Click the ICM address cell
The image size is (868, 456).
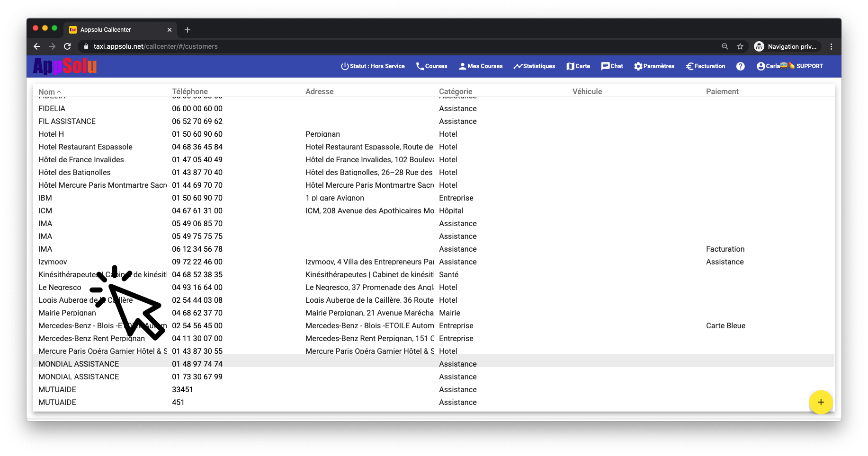(369, 211)
